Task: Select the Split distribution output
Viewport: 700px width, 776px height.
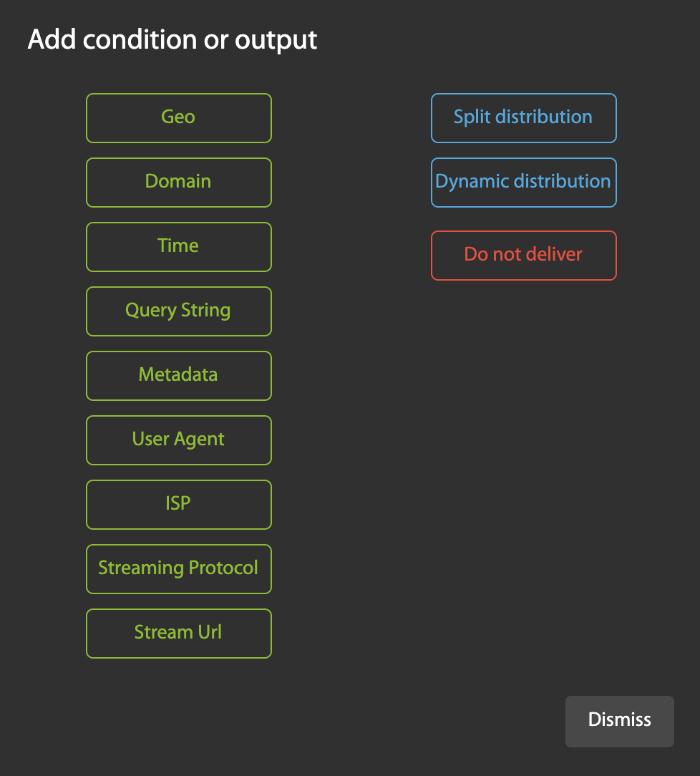Action: pos(523,118)
